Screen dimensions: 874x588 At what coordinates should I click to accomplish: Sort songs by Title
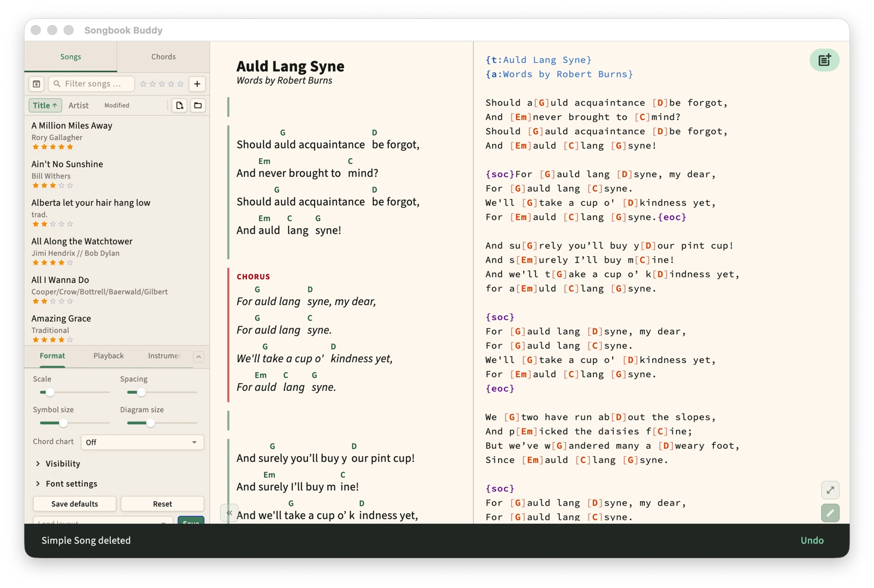tap(45, 105)
